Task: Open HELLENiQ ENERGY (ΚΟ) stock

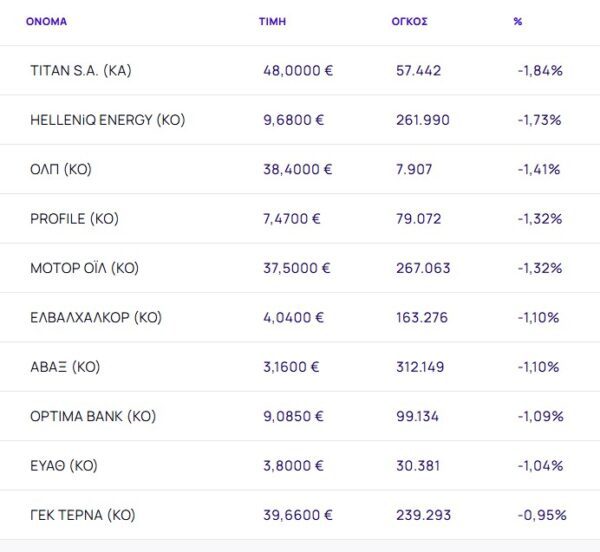Action: [x=108, y=120]
